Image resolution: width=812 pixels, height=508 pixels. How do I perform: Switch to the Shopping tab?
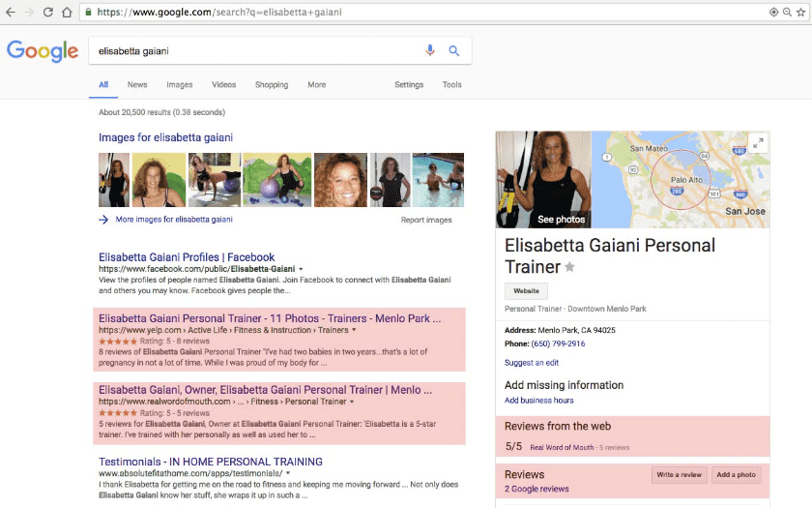[272, 84]
